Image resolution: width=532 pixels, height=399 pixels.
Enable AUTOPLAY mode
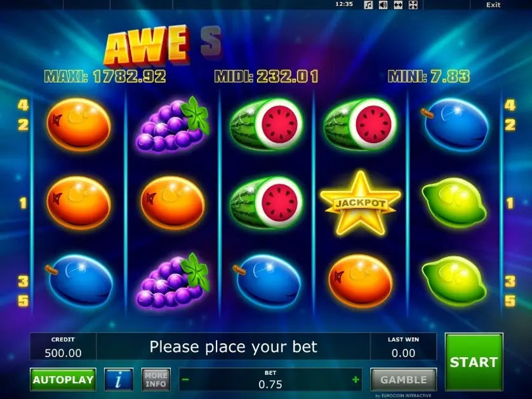click(63, 379)
